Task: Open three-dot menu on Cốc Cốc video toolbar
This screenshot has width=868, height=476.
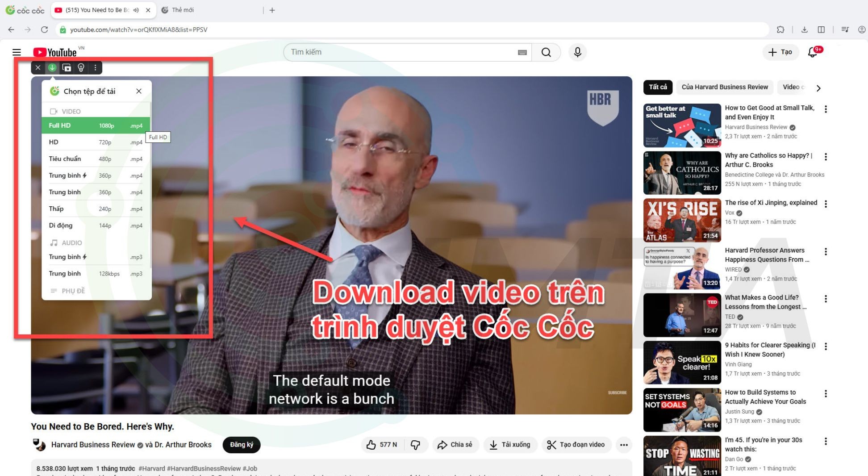Action: [x=95, y=67]
